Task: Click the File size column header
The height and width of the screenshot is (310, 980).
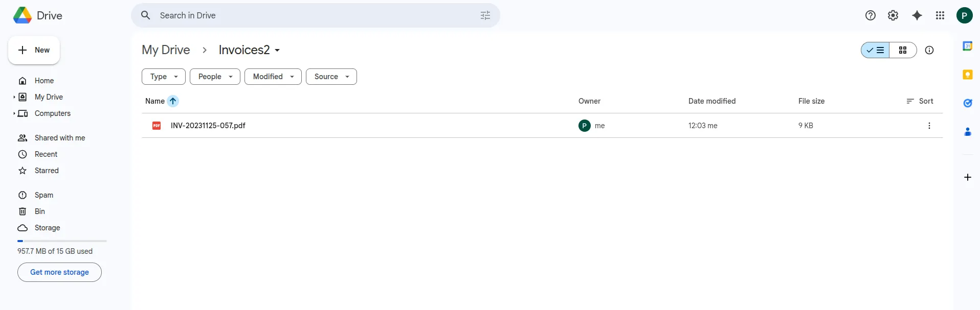Action: (812, 101)
